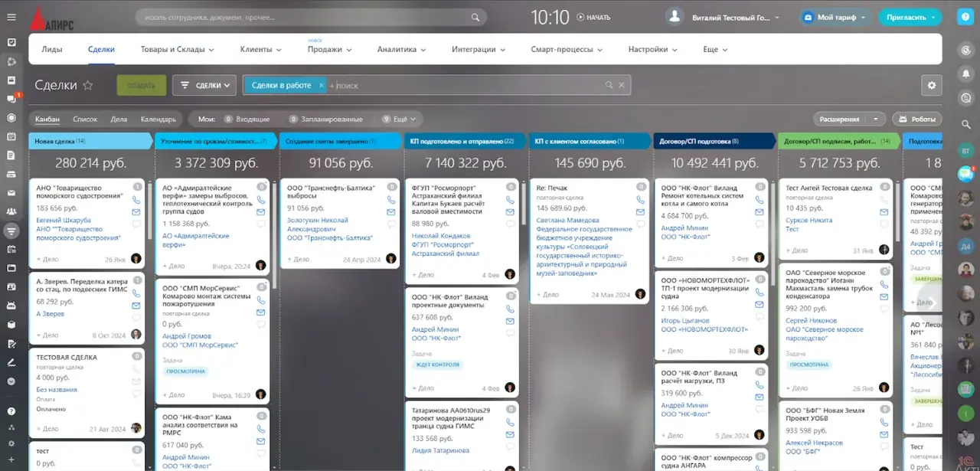Viewport: 980px width, 471px height.
Task: Click the mail envelope icon in left sidebar
Action: pos(11,193)
